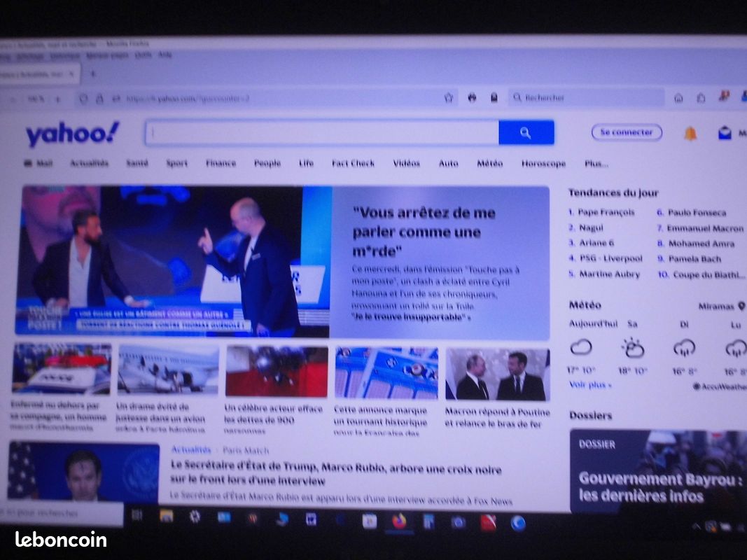Open Macron répond à Poutine article
The width and height of the screenshot is (747, 560).
497,417
